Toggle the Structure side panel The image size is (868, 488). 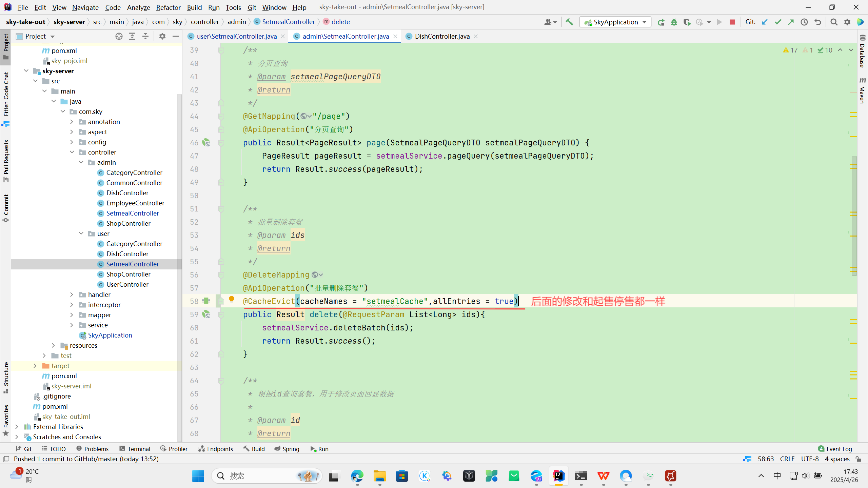click(x=6, y=377)
